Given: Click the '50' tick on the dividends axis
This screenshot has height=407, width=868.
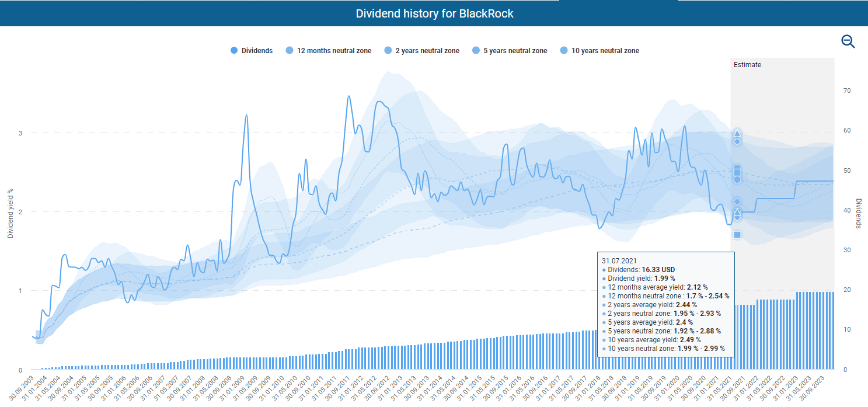Looking at the screenshot, I should [x=846, y=171].
